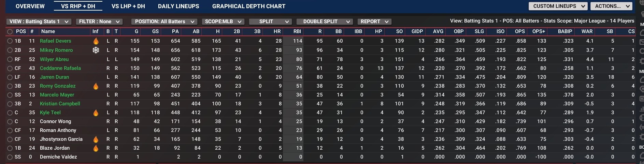Screen dimensions: 644x164
Task: Click the fire icon beside Blaze Jordan
Action: (96, 148)
